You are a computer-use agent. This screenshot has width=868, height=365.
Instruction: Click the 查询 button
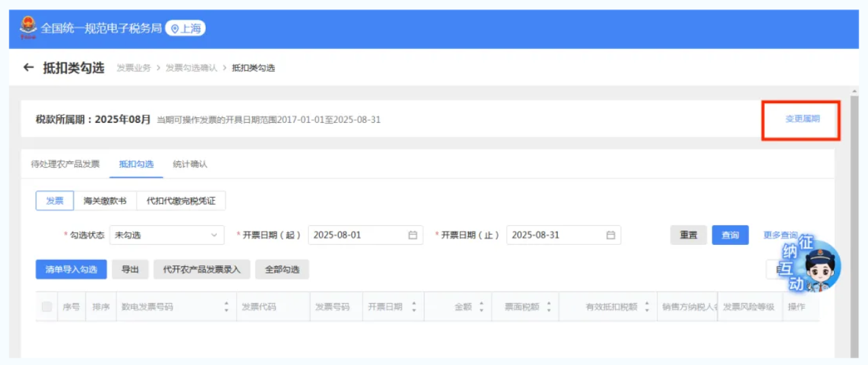(x=730, y=235)
